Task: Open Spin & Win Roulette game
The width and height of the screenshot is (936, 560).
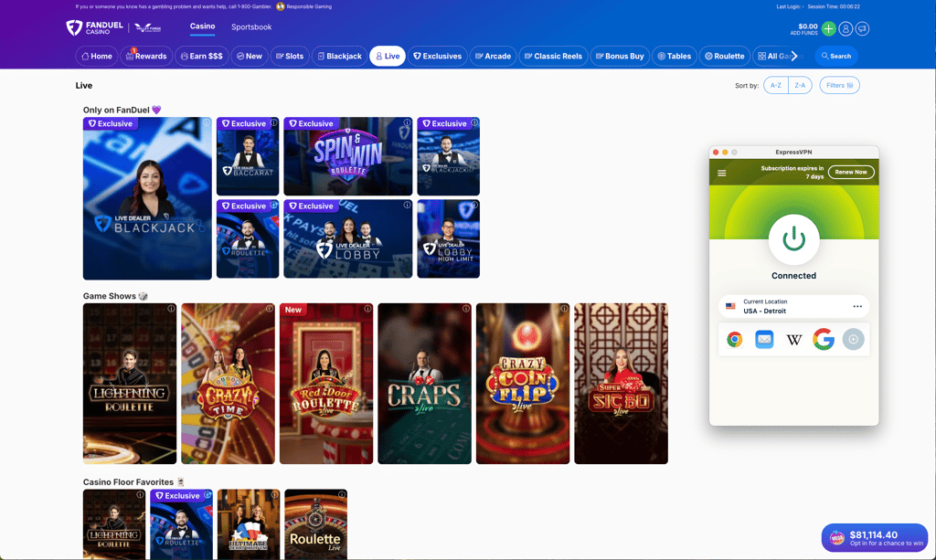Action: pyautogui.click(x=348, y=156)
